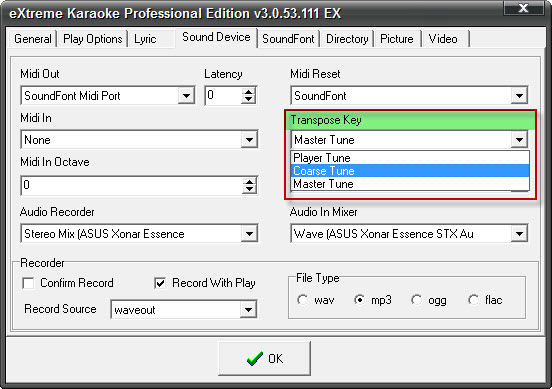Choose Player Tune from the list
Viewport: 552px width, 389px height.
coord(410,158)
